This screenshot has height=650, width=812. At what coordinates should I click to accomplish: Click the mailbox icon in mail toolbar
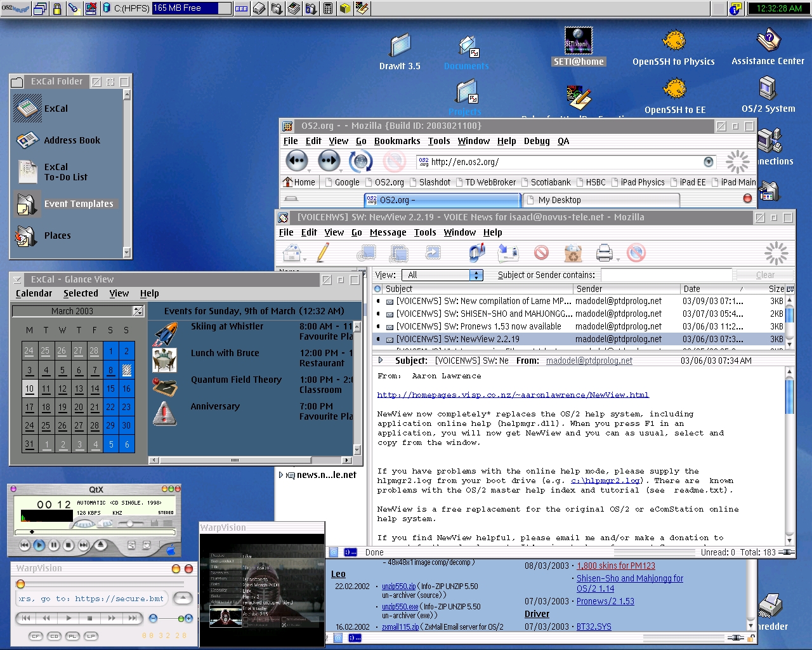[x=477, y=253]
